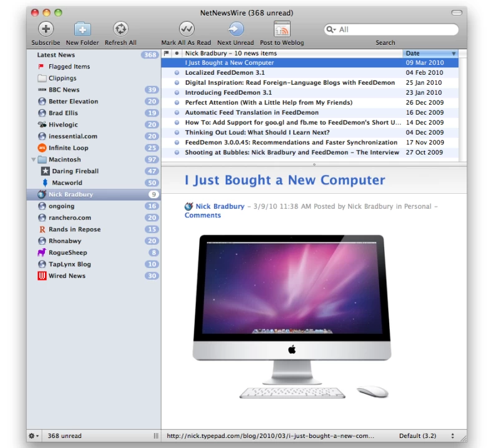The width and height of the screenshot is (499, 448).
Task: Open the gear action menu in status bar
Action: (33, 436)
